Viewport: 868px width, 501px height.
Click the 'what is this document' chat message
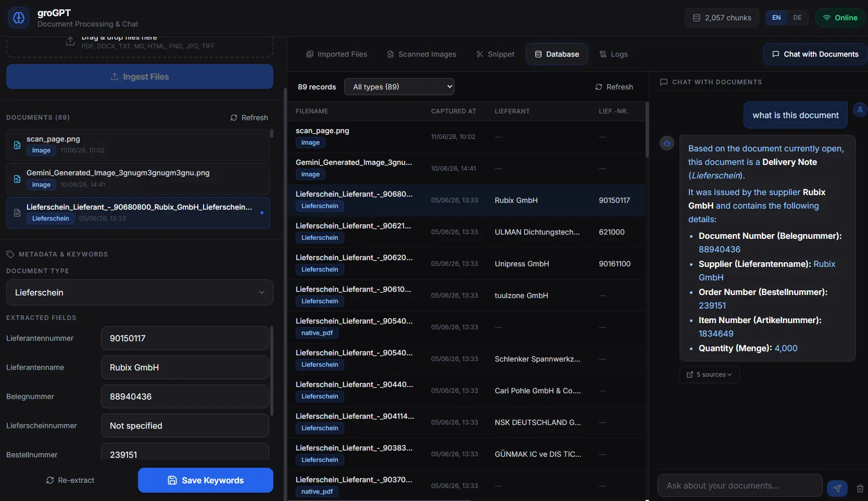click(x=796, y=115)
